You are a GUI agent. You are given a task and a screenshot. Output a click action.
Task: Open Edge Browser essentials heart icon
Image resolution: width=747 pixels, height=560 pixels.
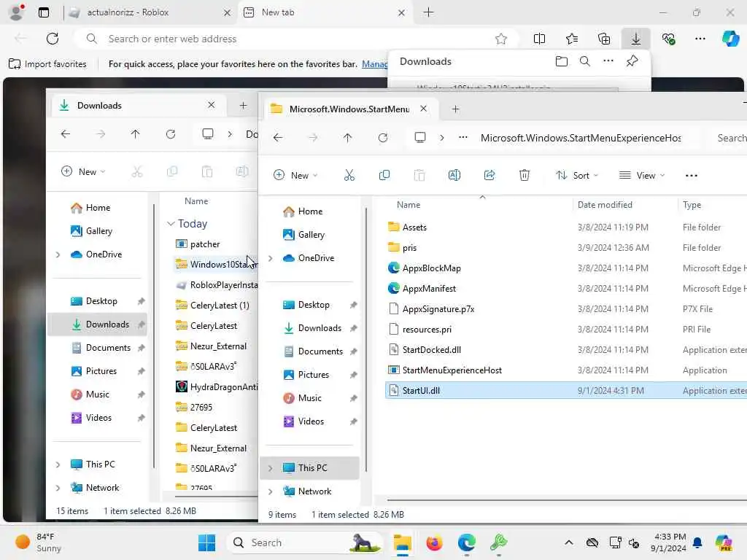668,39
